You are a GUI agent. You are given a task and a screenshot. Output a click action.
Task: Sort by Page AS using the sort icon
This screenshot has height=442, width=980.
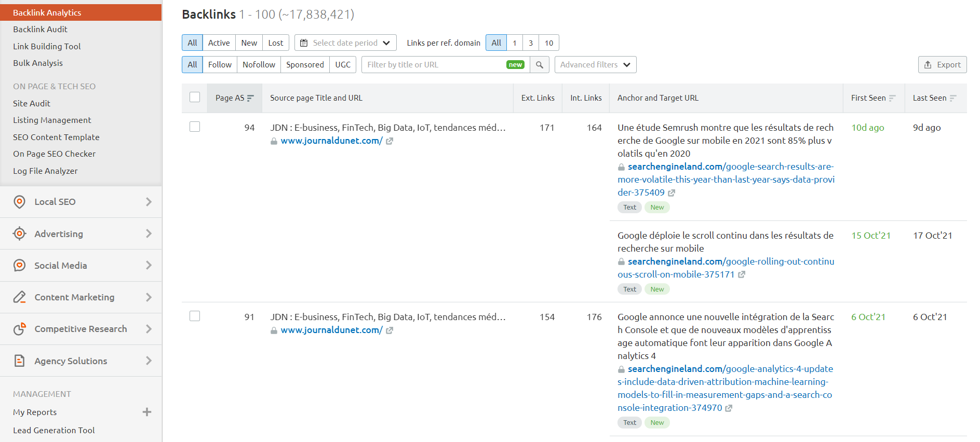[x=250, y=98]
